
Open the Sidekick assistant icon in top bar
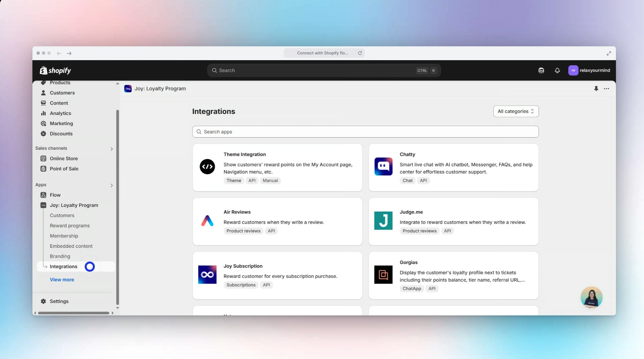tap(541, 70)
